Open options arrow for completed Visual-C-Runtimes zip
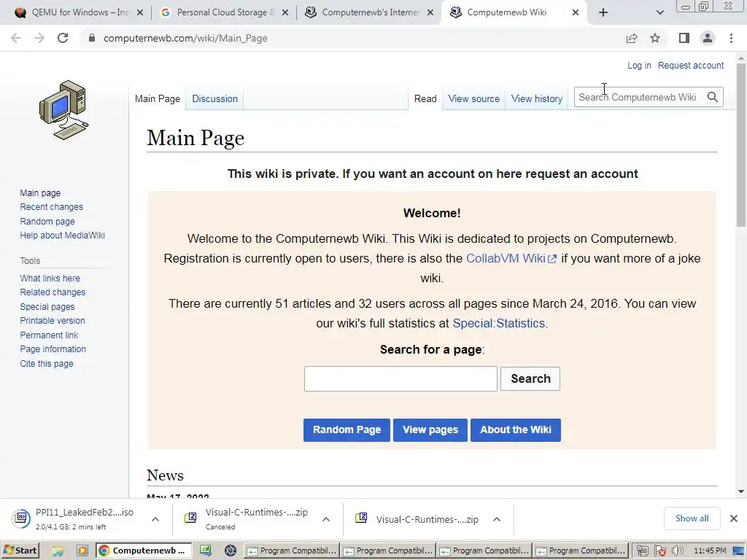This screenshot has width=747, height=560. [x=496, y=519]
